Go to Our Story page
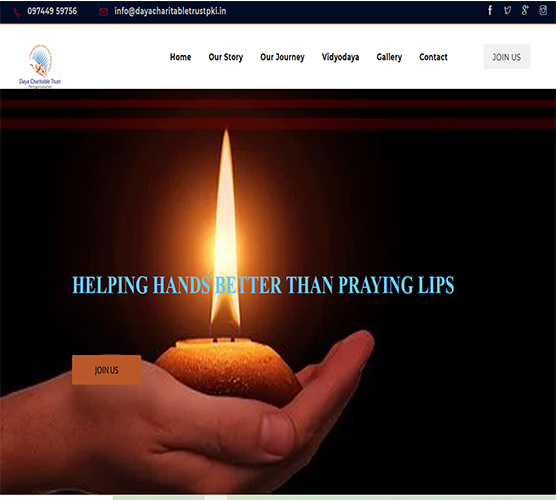556x500 pixels. coord(226,57)
